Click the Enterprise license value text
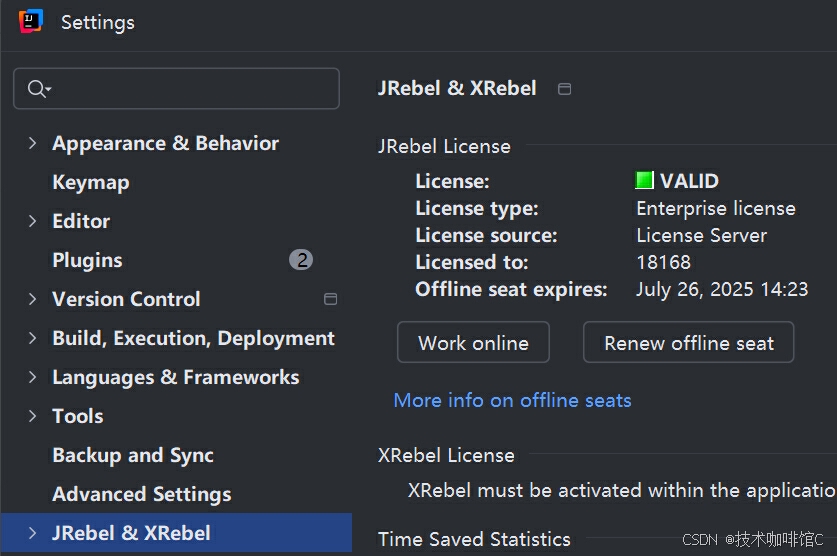The image size is (837, 556). click(716, 208)
